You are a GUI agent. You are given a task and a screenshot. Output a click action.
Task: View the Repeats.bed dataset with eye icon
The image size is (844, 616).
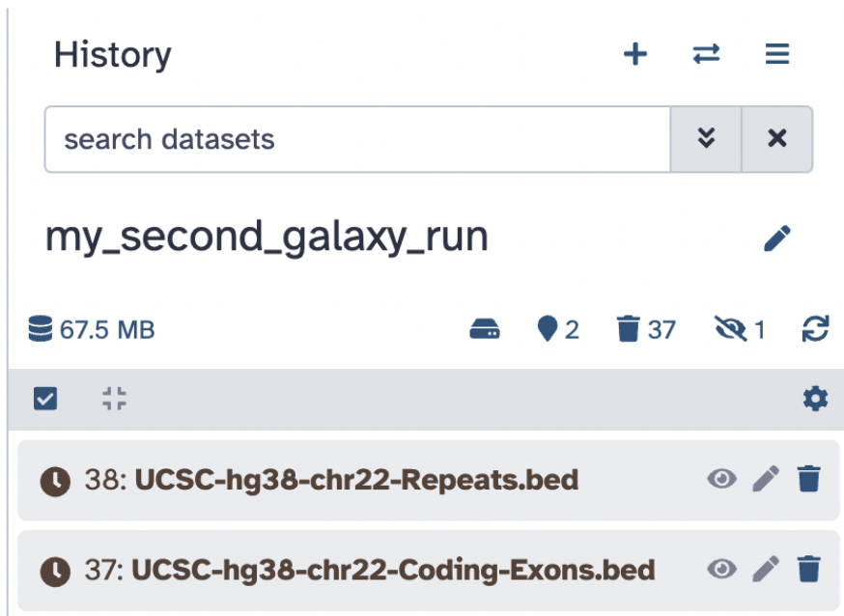click(721, 479)
